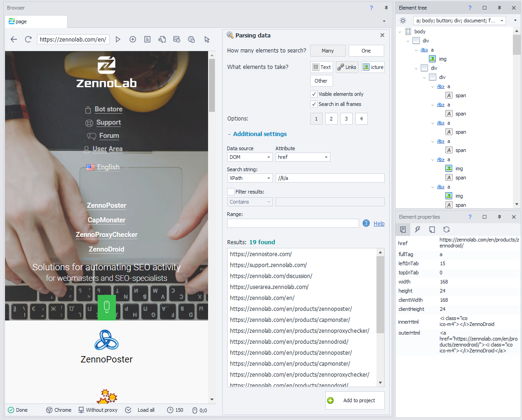Click the Add to project button
Viewport: 522px width, 420px height.
(355, 400)
